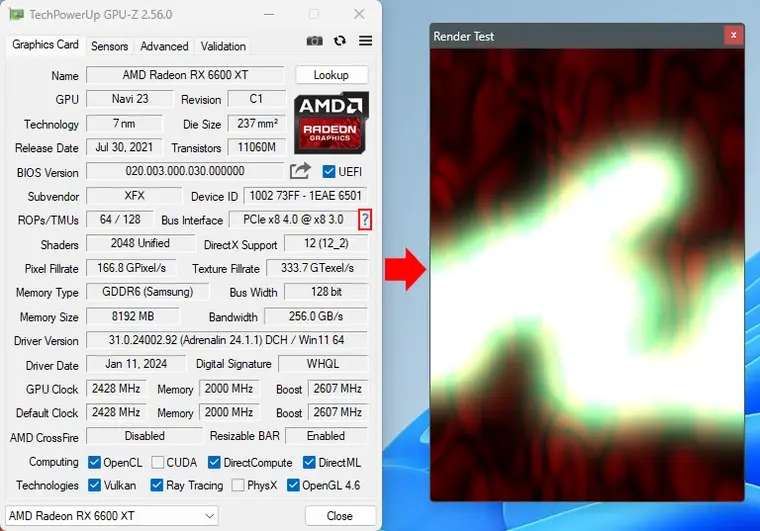Click the Driver Version value field
Viewport: 760px width, 531px height.
tap(226, 340)
